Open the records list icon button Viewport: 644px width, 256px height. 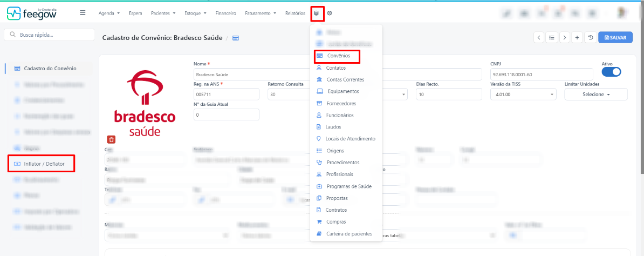click(x=552, y=37)
